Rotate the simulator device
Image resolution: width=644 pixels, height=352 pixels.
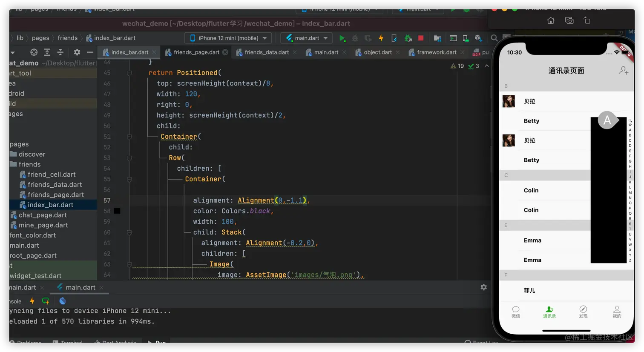587,20
